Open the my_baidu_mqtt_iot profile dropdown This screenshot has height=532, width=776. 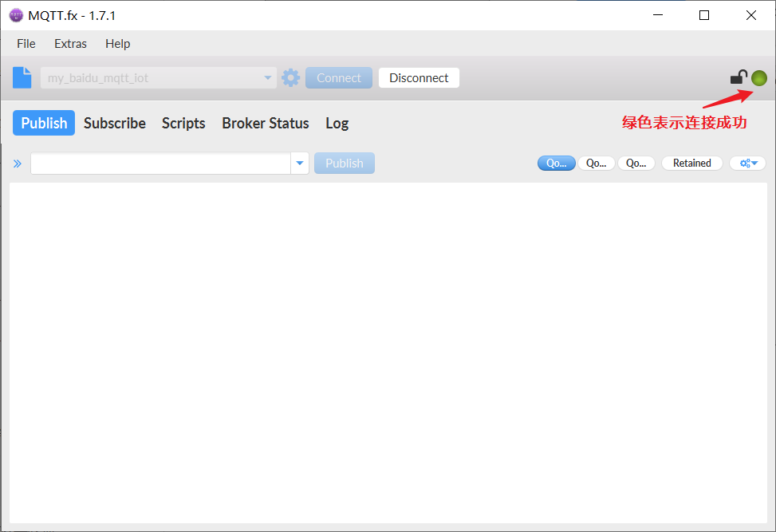(x=159, y=77)
